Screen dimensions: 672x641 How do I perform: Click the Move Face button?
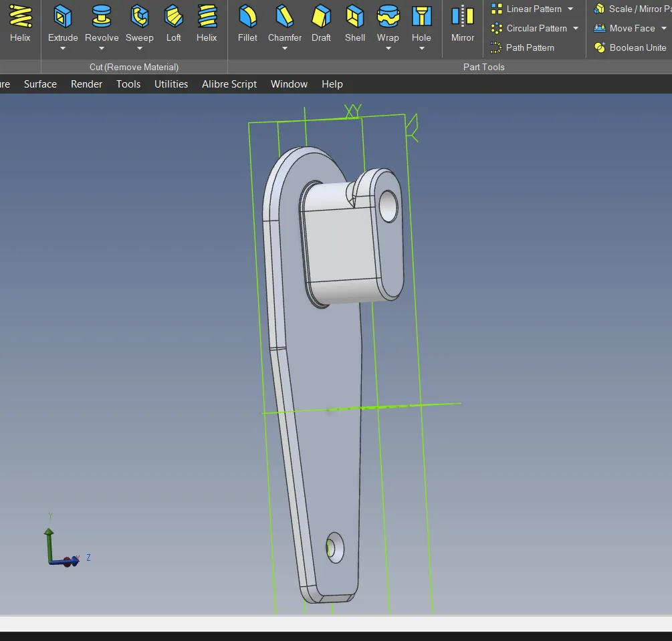[625, 28]
